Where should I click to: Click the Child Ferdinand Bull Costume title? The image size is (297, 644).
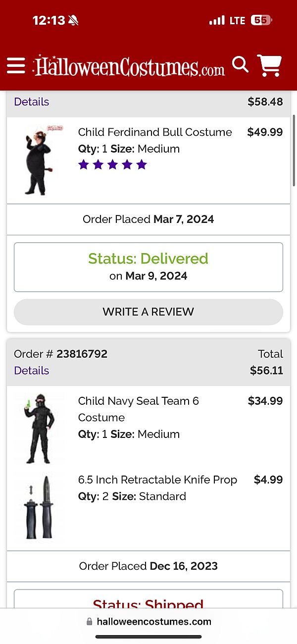pos(155,132)
